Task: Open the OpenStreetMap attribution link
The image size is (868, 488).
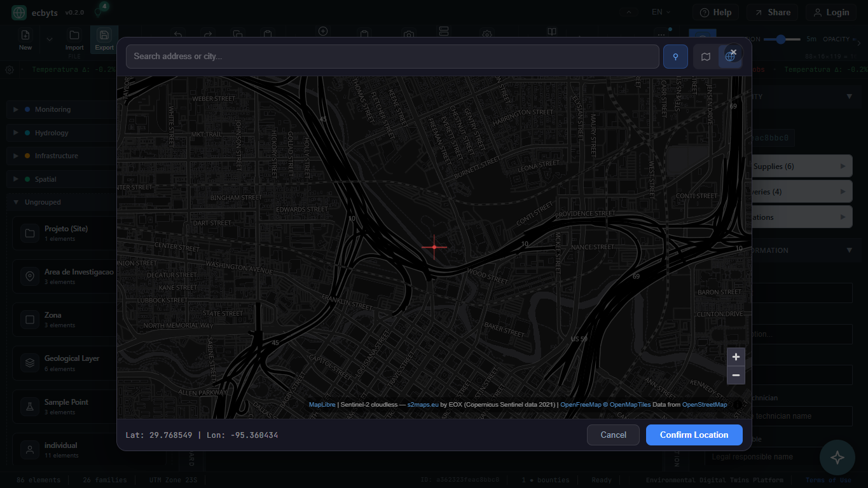Action: coord(705,405)
